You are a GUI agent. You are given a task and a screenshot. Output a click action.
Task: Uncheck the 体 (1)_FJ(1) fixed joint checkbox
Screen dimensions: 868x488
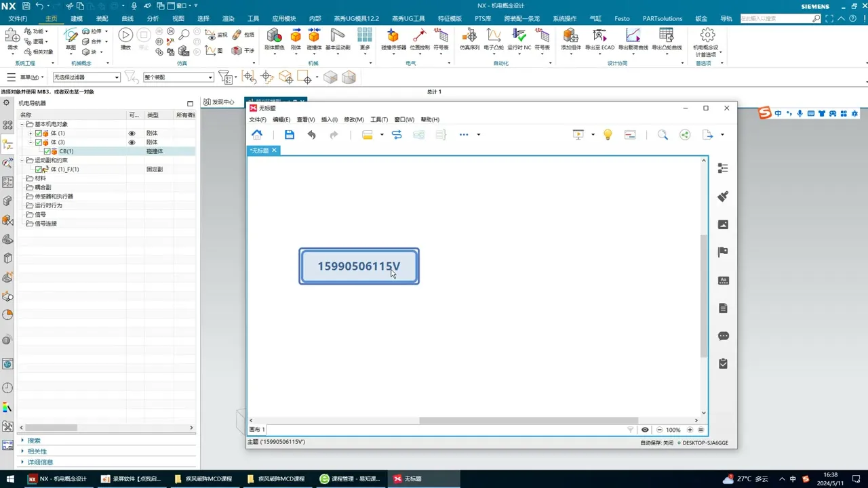[39, 169]
